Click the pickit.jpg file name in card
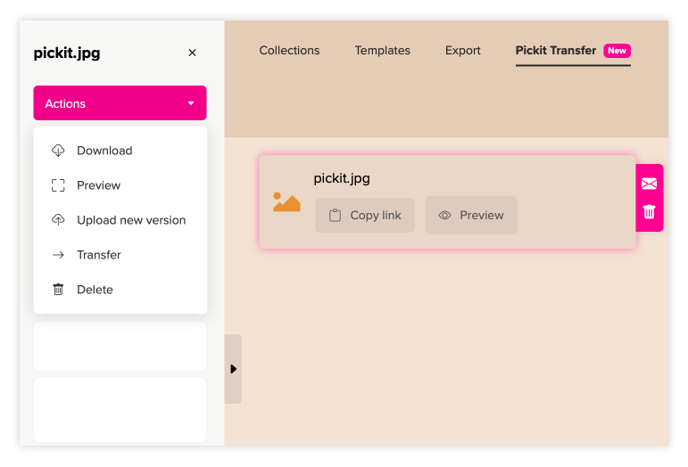The height and width of the screenshot is (467, 688). pos(342,179)
